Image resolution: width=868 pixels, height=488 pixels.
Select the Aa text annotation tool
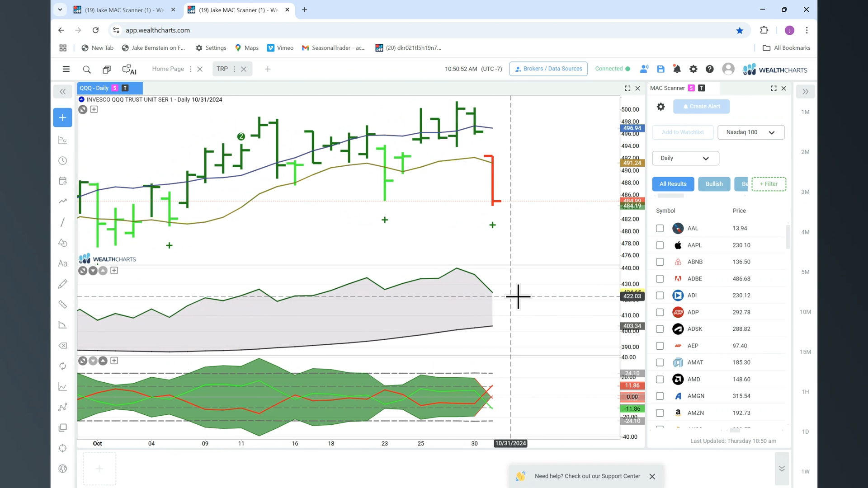click(63, 263)
